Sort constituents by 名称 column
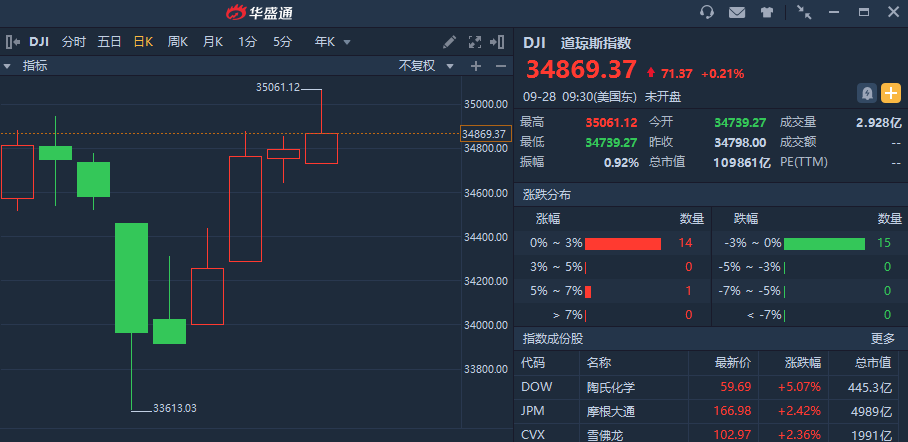908x442 pixels. (599, 363)
